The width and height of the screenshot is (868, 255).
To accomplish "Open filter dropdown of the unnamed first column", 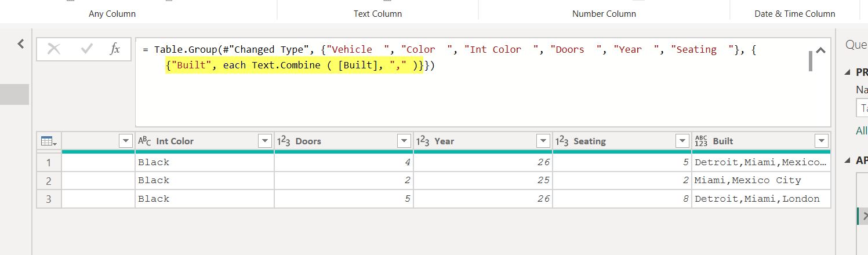I will 125,141.
